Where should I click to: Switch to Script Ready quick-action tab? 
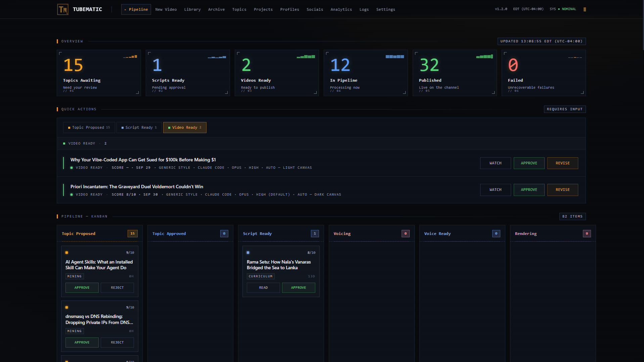pyautogui.click(x=139, y=127)
